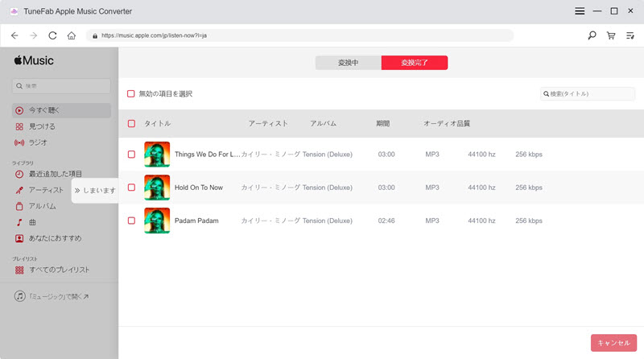Click Padam Padam album thumbnail
This screenshot has height=359, width=644.
157,221
